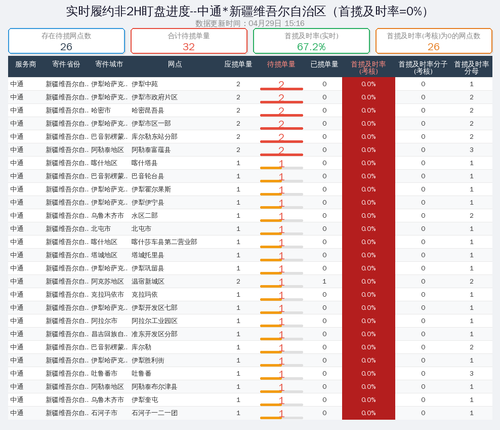Click the 网点 column header

175,64
